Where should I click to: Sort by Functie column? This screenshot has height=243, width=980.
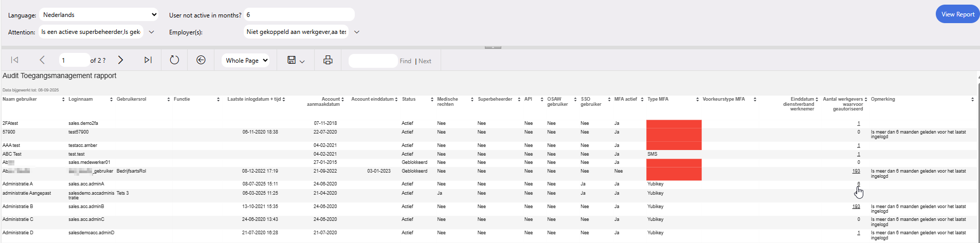219,99
